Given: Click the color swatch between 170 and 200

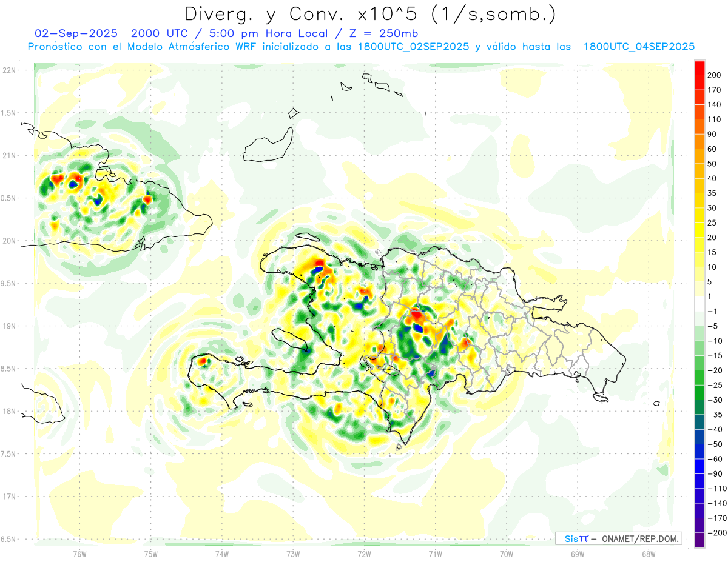Looking at the screenshot, I should pos(699,82).
